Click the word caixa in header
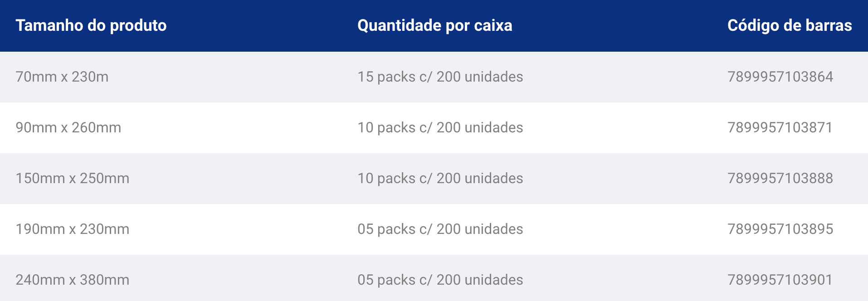The width and height of the screenshot is (868, 301). point(493,25)
